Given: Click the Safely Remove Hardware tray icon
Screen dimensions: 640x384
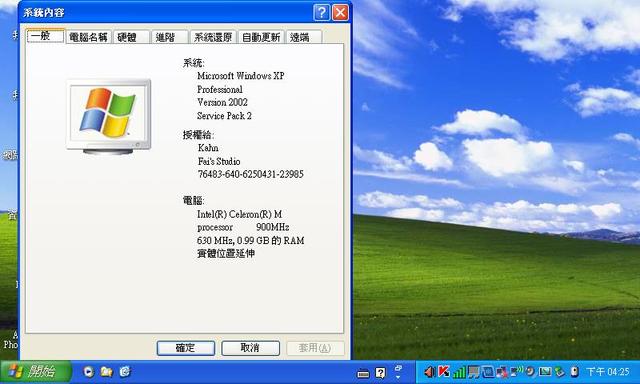Looking at the screenshot, I should coord(560,372).
